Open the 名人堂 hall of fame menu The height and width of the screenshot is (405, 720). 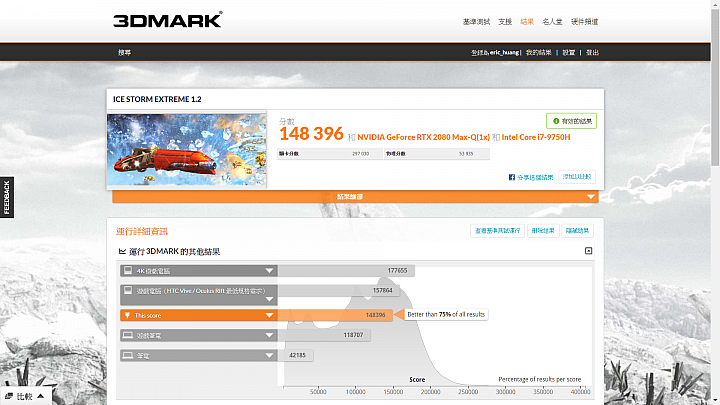(552, 22)
